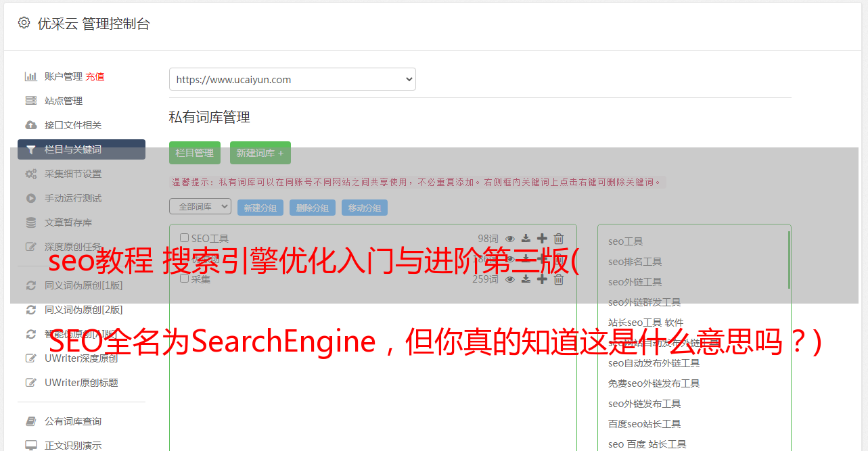
Task: Download the 采集 word library
Action: (x=526, y=279)
